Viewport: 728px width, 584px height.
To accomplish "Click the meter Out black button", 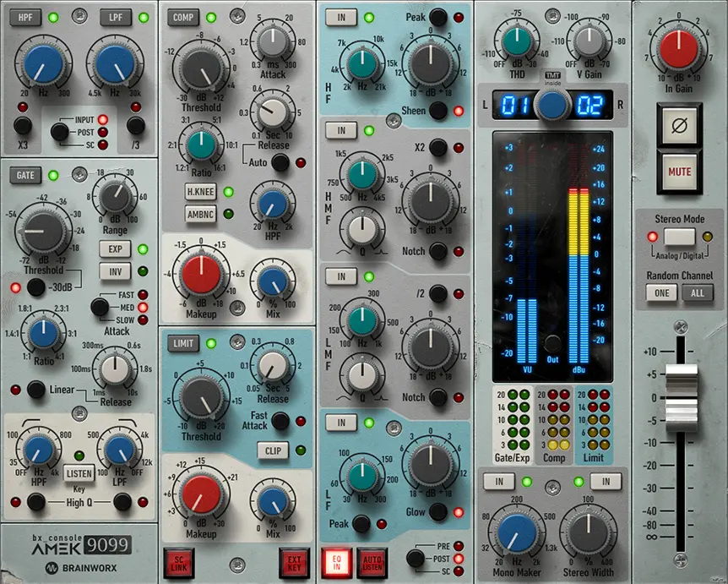I will pos(552,344).
